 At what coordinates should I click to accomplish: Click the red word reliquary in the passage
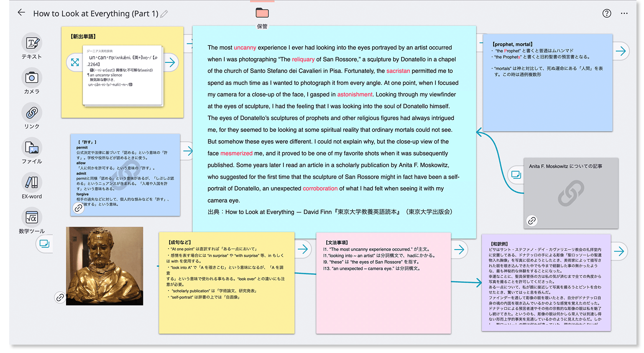[x=303, y=59]
